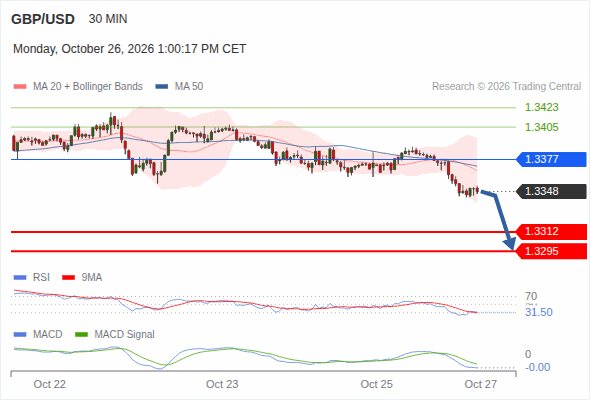Click the blue MACD legend swatch
The image size is (590, 400).
coord(20,335)
